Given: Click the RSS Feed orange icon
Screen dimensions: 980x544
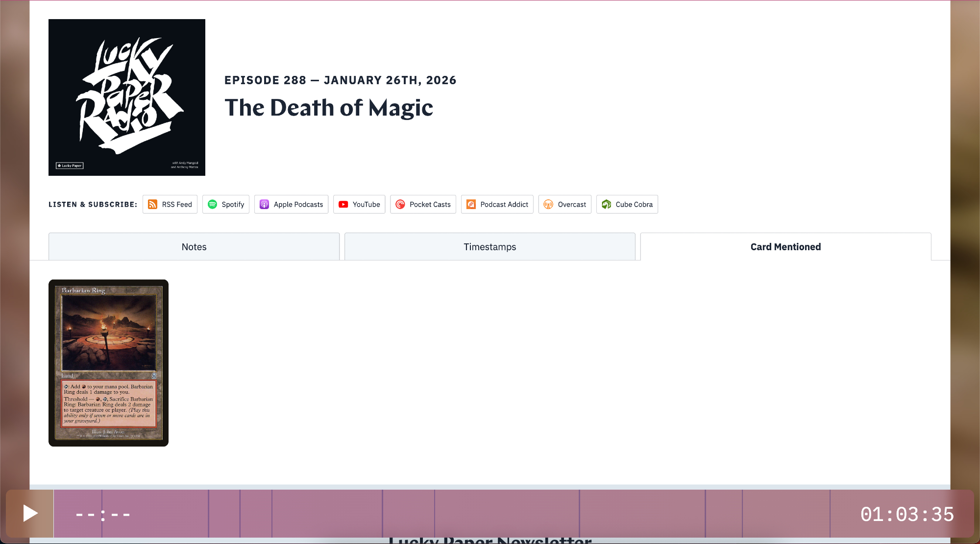Looking at the screenshot, I should pos(152,204).
